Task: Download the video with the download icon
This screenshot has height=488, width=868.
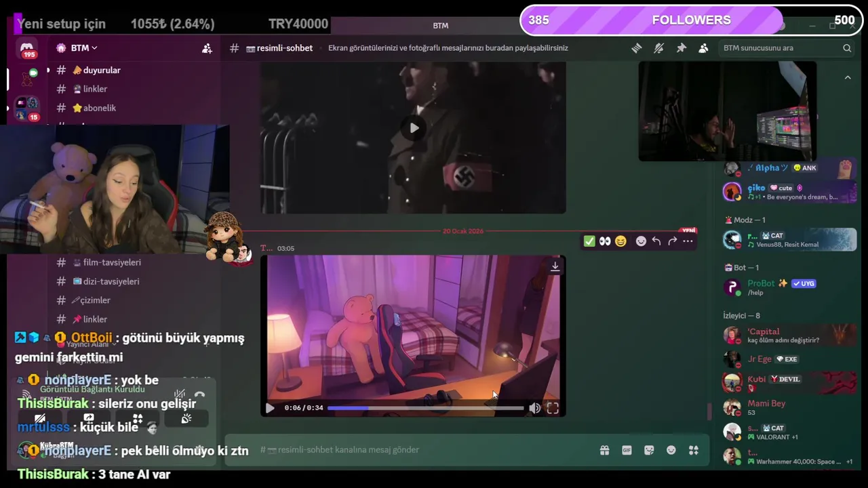Action: pos(555,267)
